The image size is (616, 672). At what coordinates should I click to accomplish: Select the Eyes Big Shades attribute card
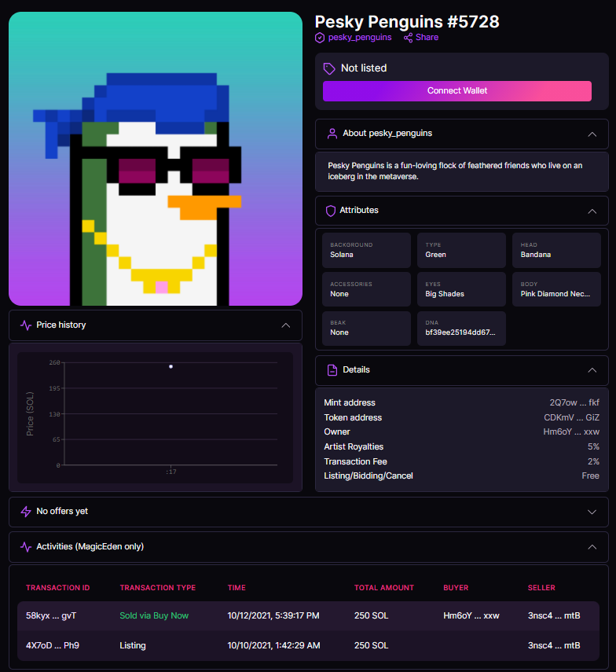click(x=461, y=289)
